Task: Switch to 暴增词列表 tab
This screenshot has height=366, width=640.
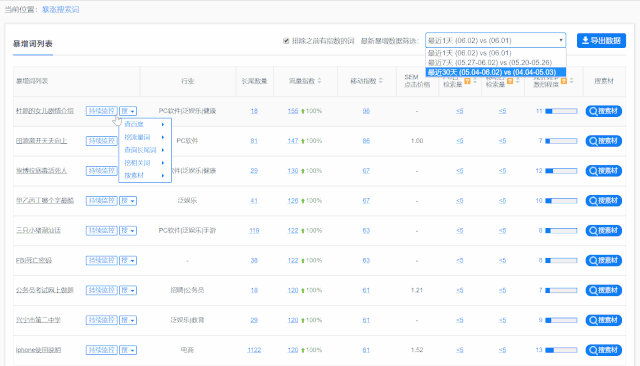Action: pyautogui.click(x=33, y=44)
